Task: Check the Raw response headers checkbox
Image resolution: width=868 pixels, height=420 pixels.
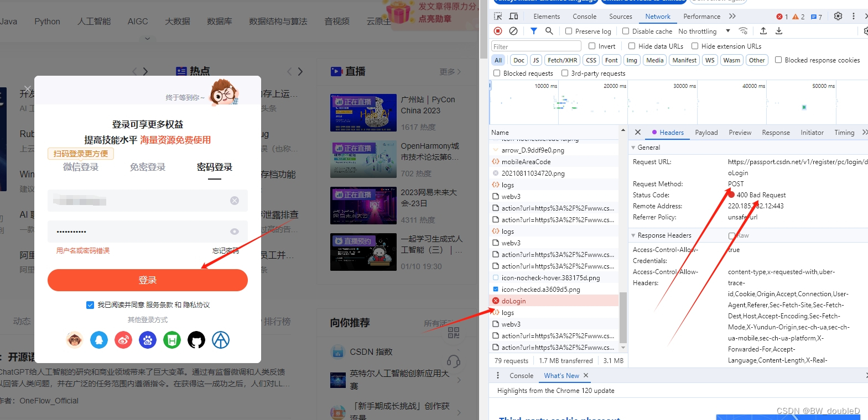Action: [x=732, y=235]
